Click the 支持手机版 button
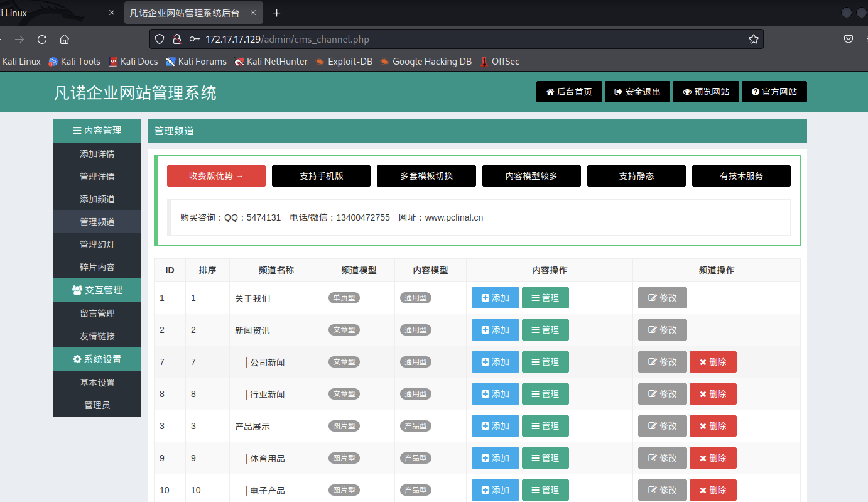 pyautogui.click(x=321, y=176)
